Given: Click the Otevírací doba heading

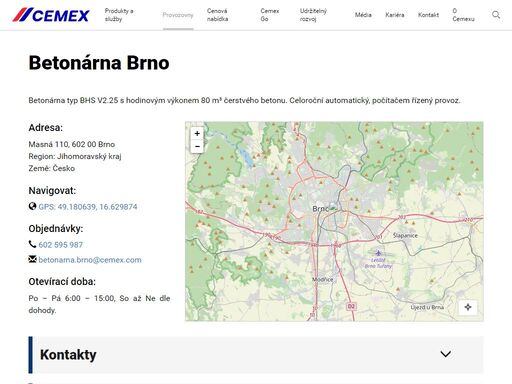Looking at the screenshot, I should [62, 282].
